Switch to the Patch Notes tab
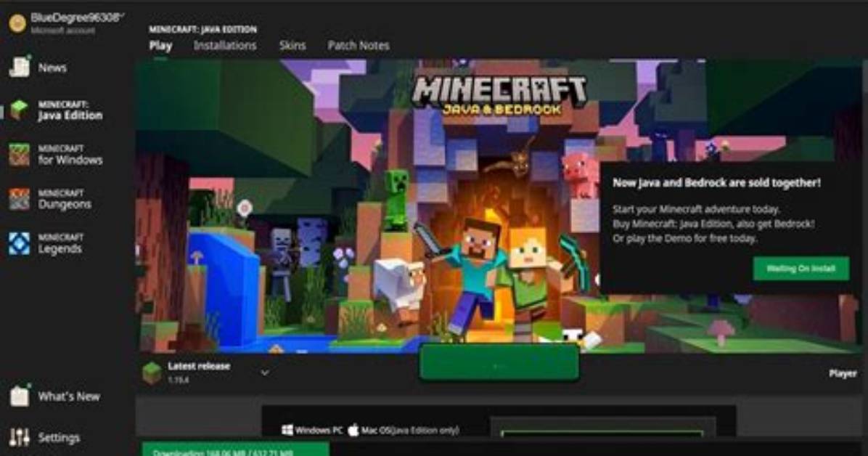868x456 pixels. pyautogui.click(x=359, y=46)
